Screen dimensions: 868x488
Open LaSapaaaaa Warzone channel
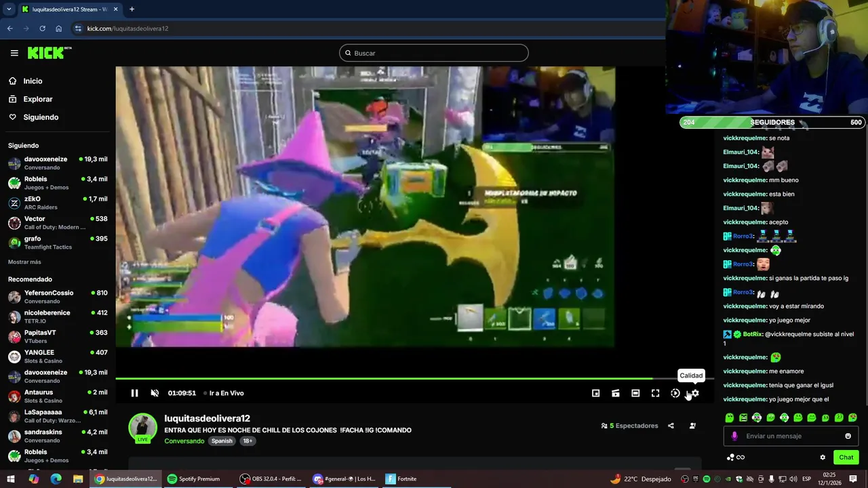pyautogui.click(x=58, y=416)
